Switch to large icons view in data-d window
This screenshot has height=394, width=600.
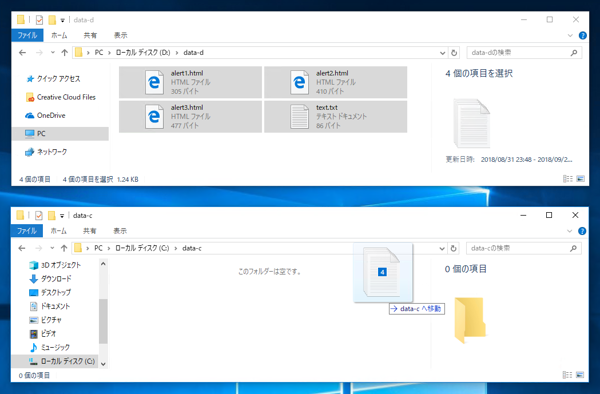pyautogui.click(x=580, y=179)
